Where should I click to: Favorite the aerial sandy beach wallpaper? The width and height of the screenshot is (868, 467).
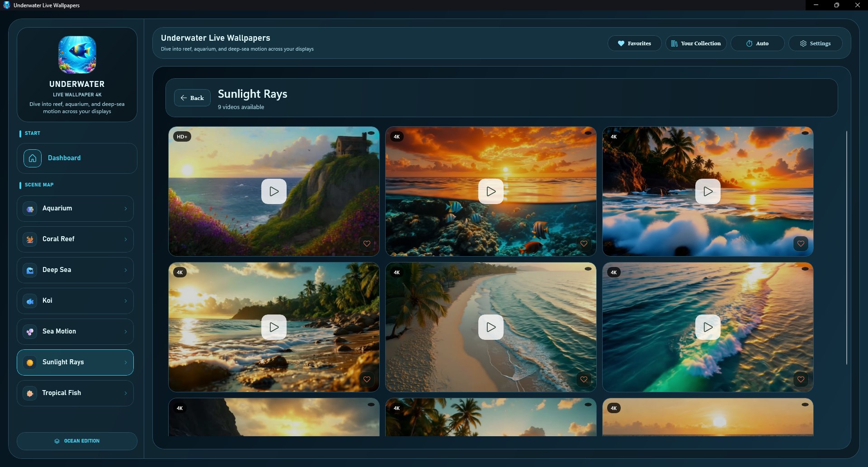(584, 380)
